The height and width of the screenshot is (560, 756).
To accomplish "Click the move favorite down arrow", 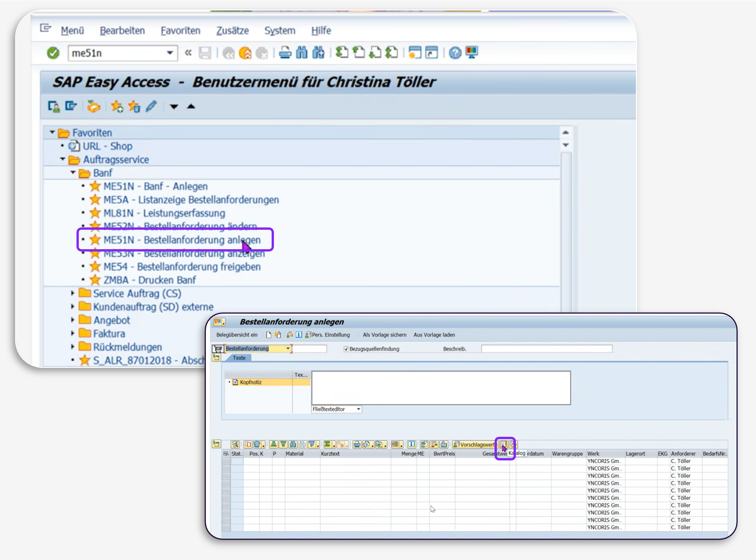I will pyautogui.click(x=174, y=107).
